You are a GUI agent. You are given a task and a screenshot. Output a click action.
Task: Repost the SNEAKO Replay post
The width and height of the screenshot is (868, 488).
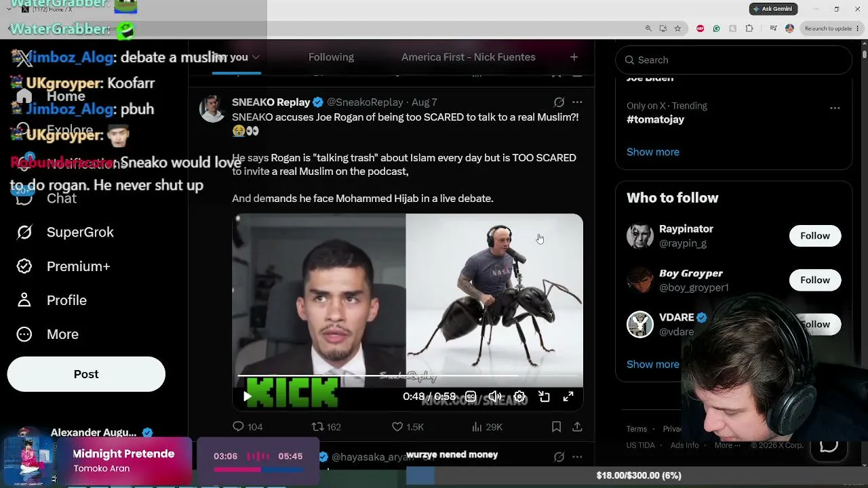pyautogui.click(x=326, y=426)
